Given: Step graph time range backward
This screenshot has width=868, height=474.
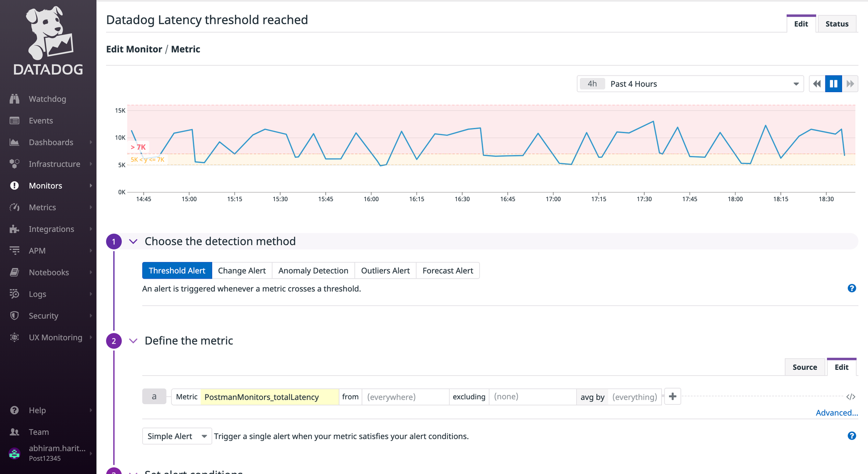Looking at the screenshot, I should pos(817,84).
